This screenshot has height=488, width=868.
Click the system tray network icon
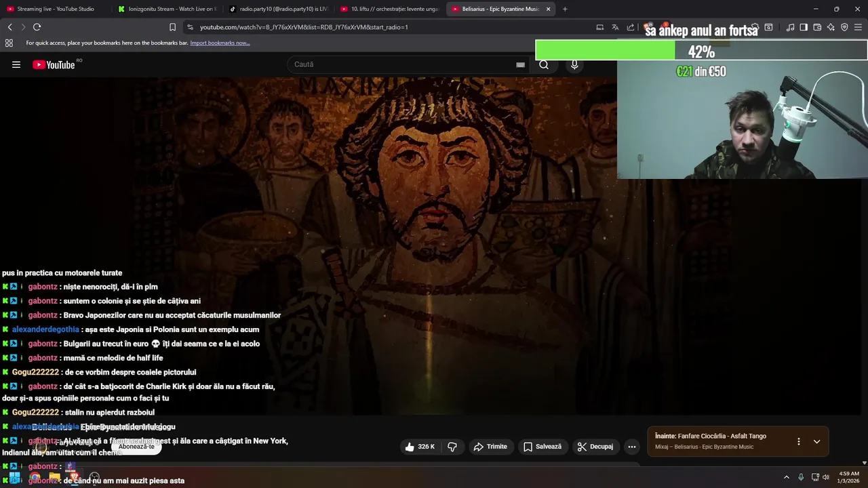click(814, 477)
